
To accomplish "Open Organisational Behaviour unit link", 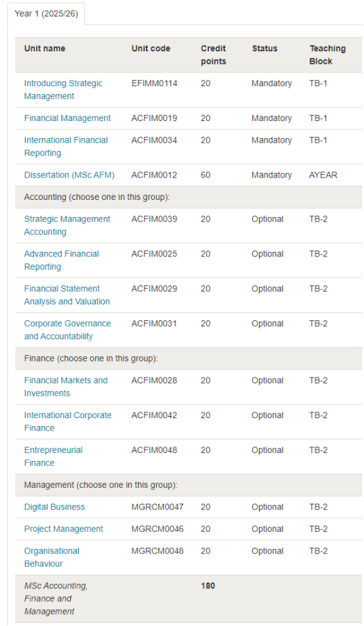I will point(51,558).
